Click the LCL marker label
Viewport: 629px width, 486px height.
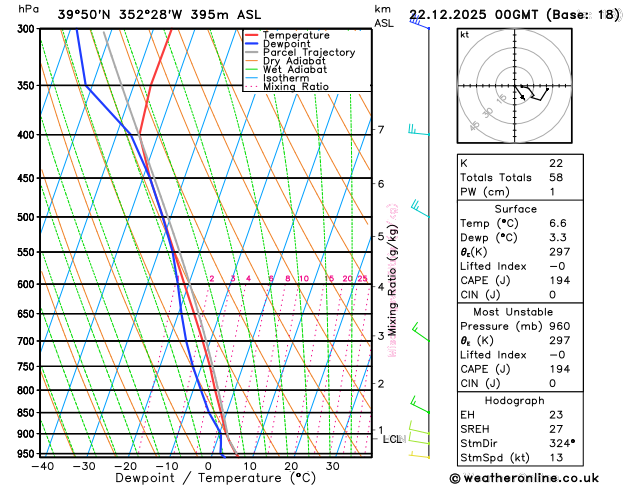point(392,439)
